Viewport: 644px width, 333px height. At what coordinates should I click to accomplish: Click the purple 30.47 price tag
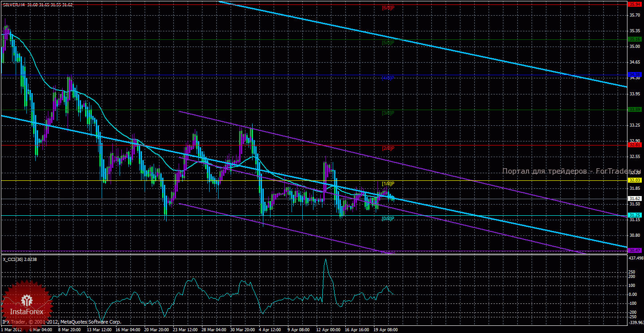click(x=635, y=250)
